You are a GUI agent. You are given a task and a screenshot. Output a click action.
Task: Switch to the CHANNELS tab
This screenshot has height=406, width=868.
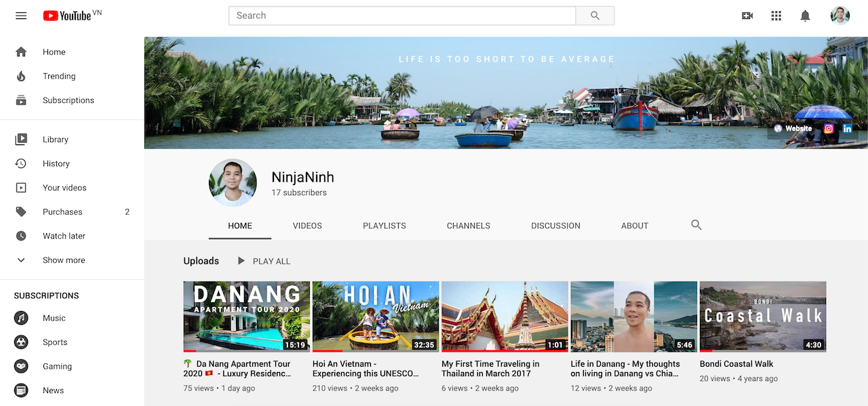point(469,226)
